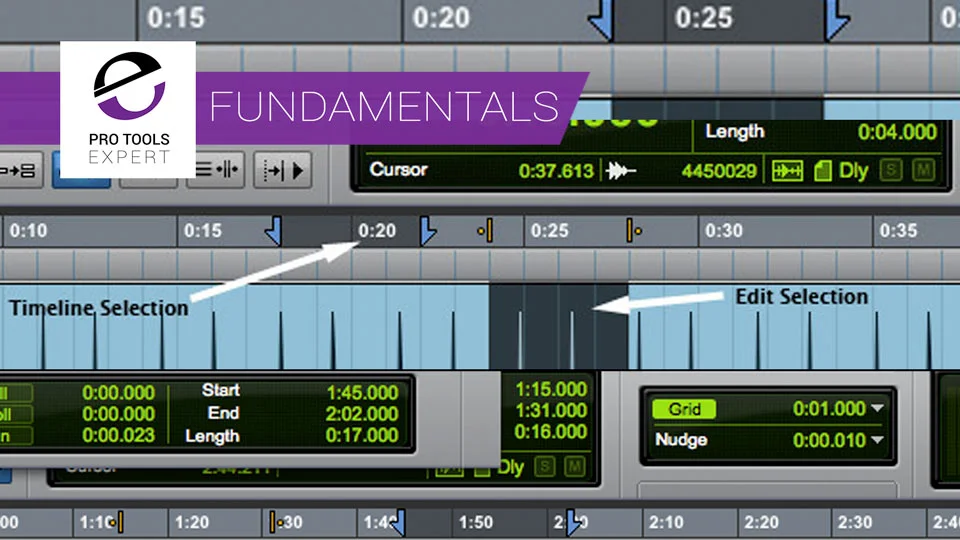
Task: Click the blue selection start marker before 0:20 middle ruler
Action: tap(274, 231)
